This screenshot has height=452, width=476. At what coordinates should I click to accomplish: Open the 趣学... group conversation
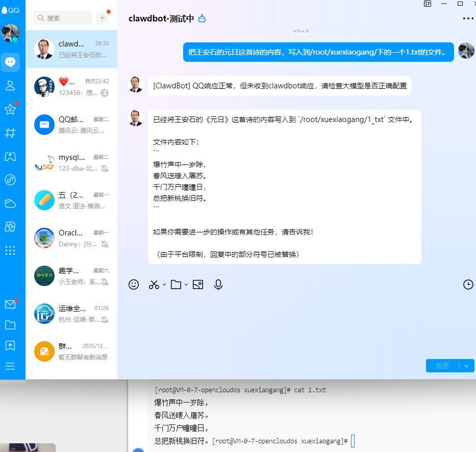[x=71, y=276]
